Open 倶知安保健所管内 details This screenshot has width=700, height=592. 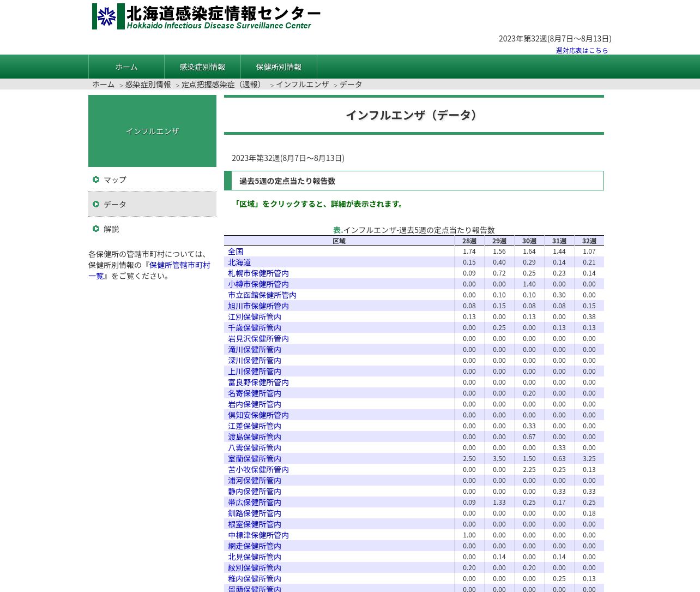coord(258,415)
